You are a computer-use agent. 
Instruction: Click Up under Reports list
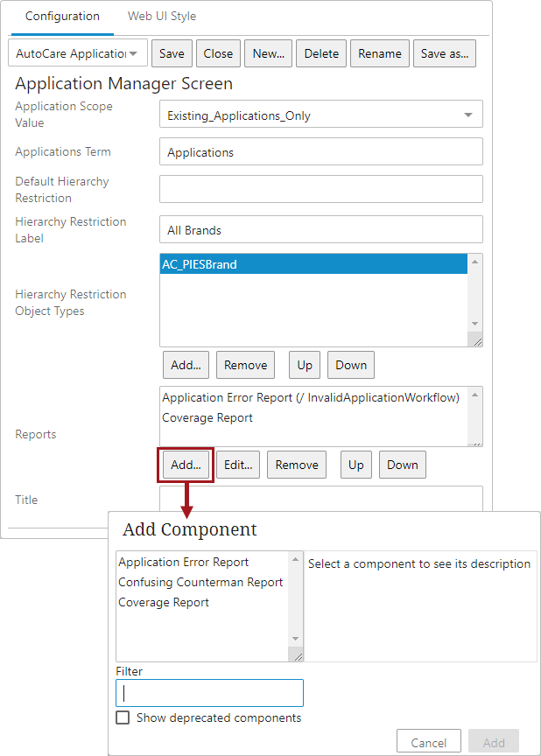pyautogui.click(x=355, y=465)
